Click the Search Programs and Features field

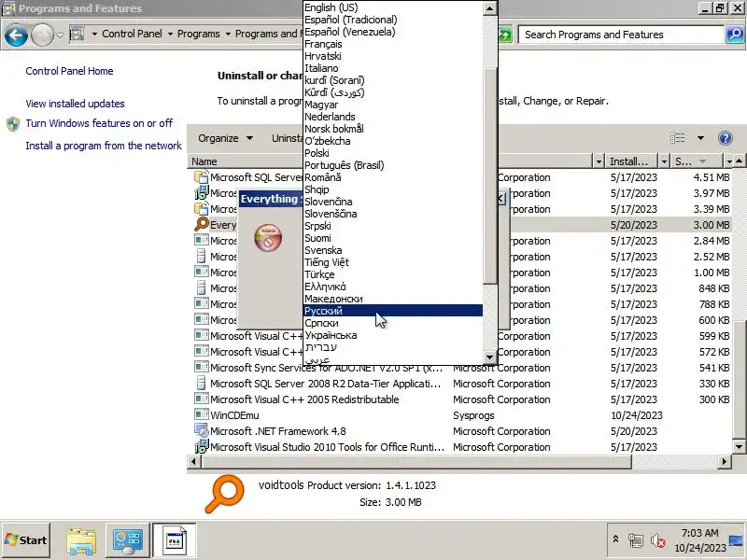point(621,35)
